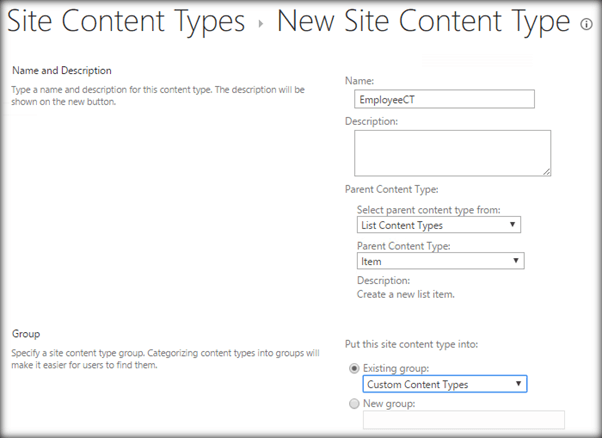Click the 'Select parent content type from:' label
Screen dimensions: 602x438
pyautogui.click(x=428, y=209)
